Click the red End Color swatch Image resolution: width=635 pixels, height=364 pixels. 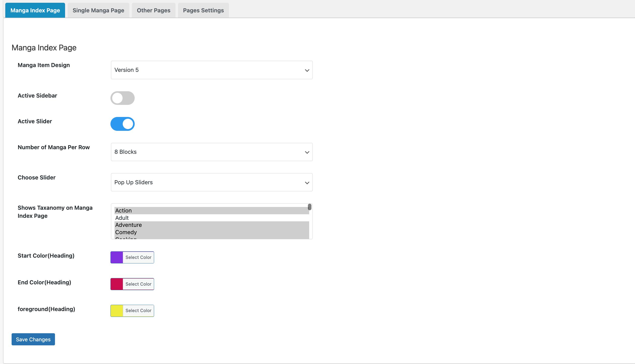coord(117,284)
